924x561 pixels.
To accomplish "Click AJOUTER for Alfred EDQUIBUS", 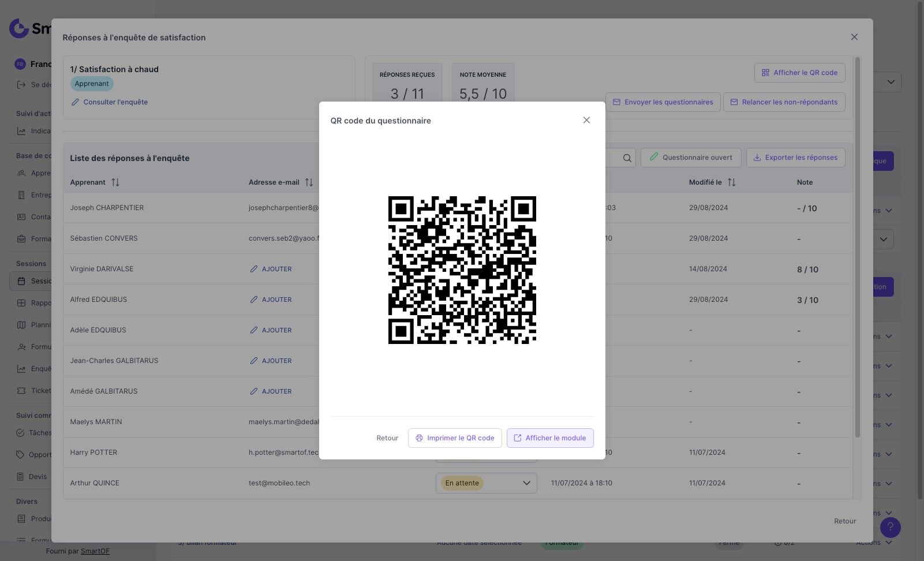I will coord(271,300).
